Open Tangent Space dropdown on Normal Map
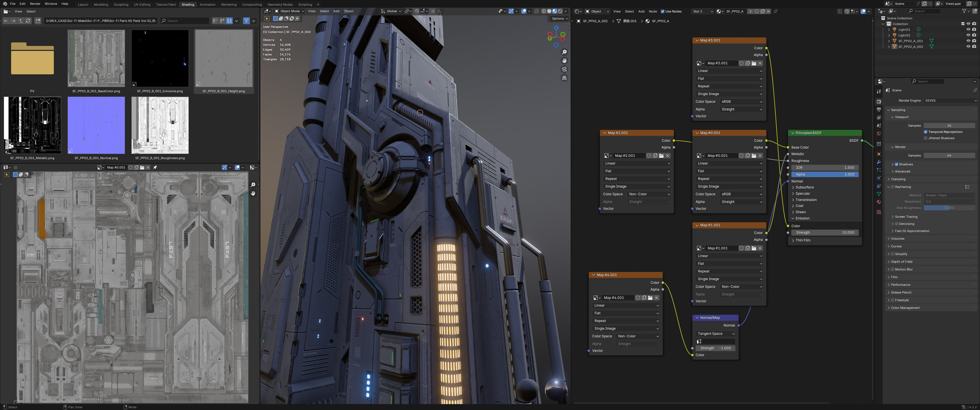 (x=715, y=334)
